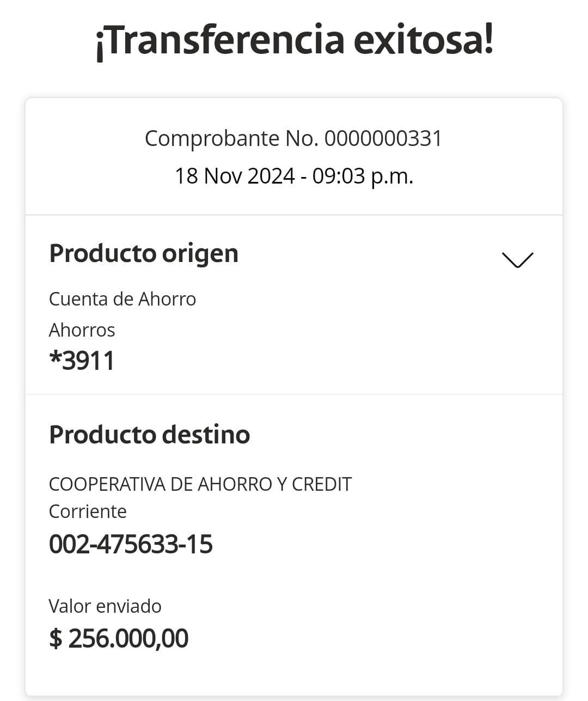Click the word Transferencia in the title
The height and width of the screenshot is (701, 588).
(224, 40)
